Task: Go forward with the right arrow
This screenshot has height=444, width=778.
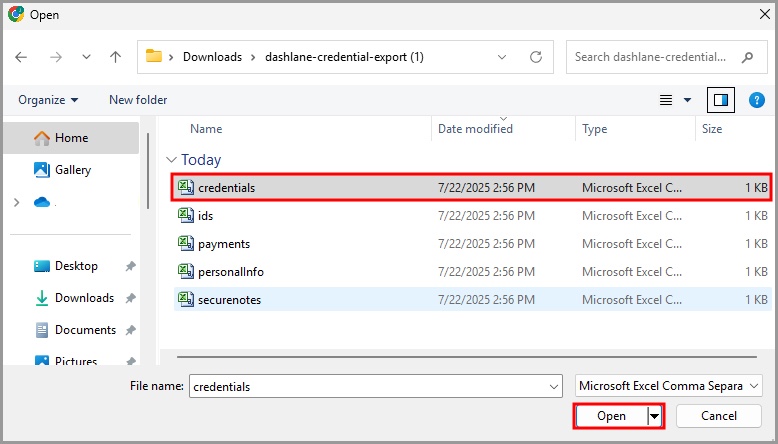Action: [56, 57]
